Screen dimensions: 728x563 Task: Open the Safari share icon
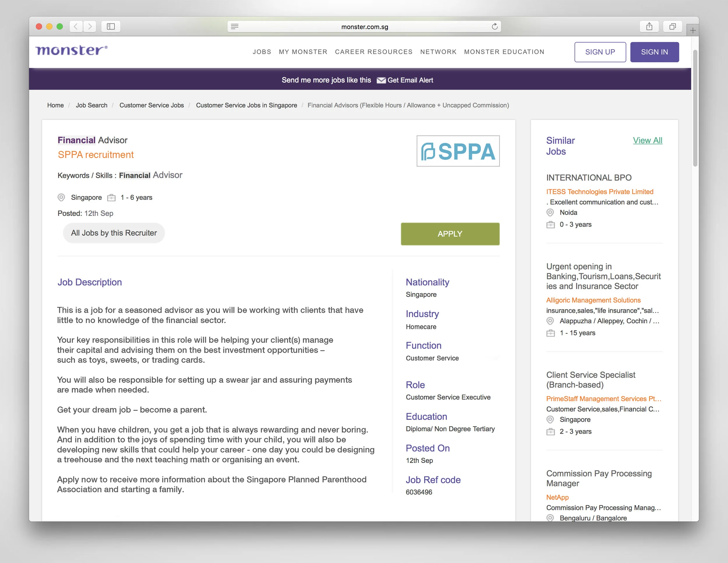(649, 26)
